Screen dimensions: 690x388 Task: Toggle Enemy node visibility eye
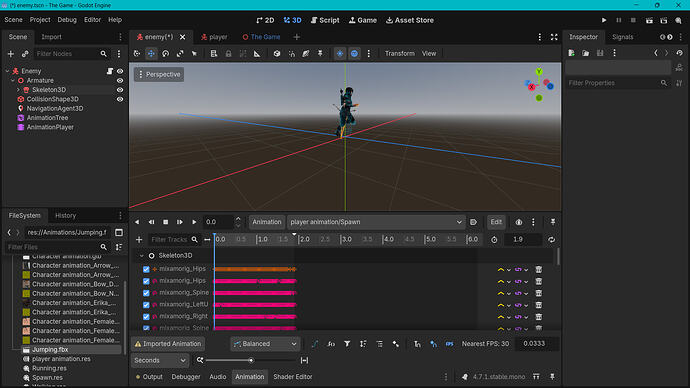pyautogui.click(x=120, y=71)
